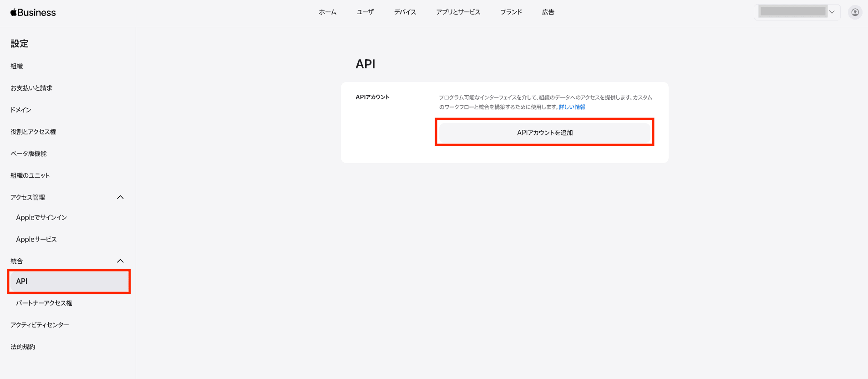
Task: Open the organization selector dropdown
Action: click(x=797, y=12)
